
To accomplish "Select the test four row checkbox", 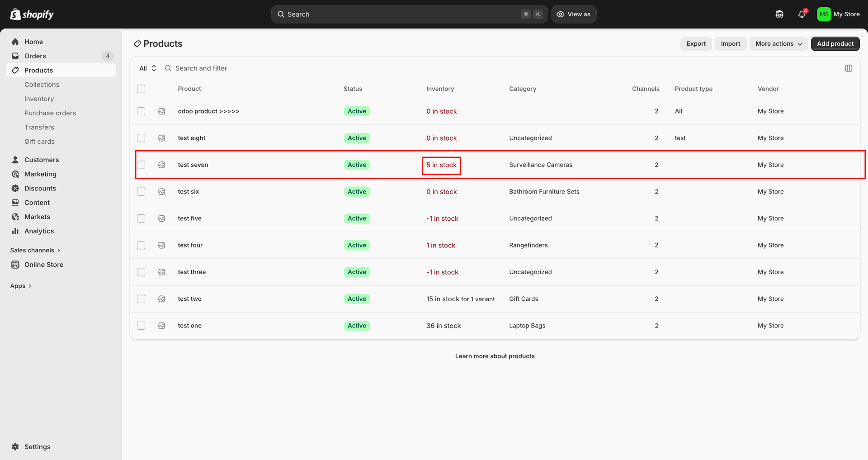I will tap(141, 245).
